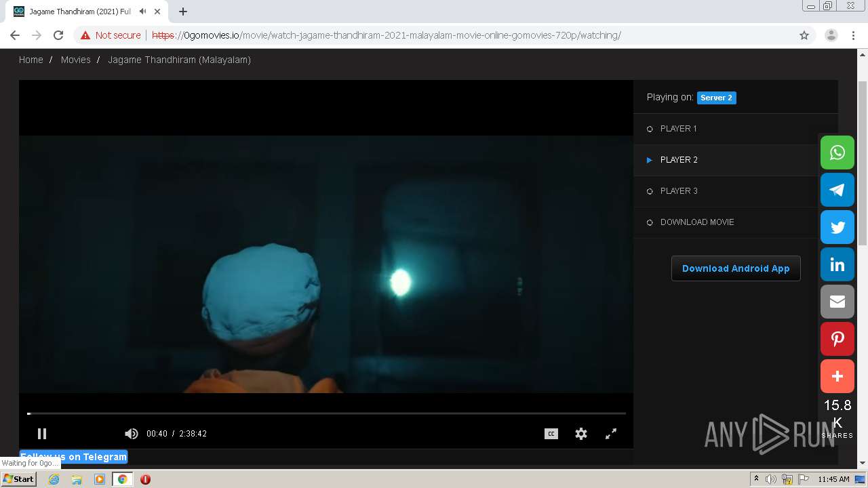Mute the Jagame Thandhiram tab audio
The image size is (868, 488).
tap(142, 12)
